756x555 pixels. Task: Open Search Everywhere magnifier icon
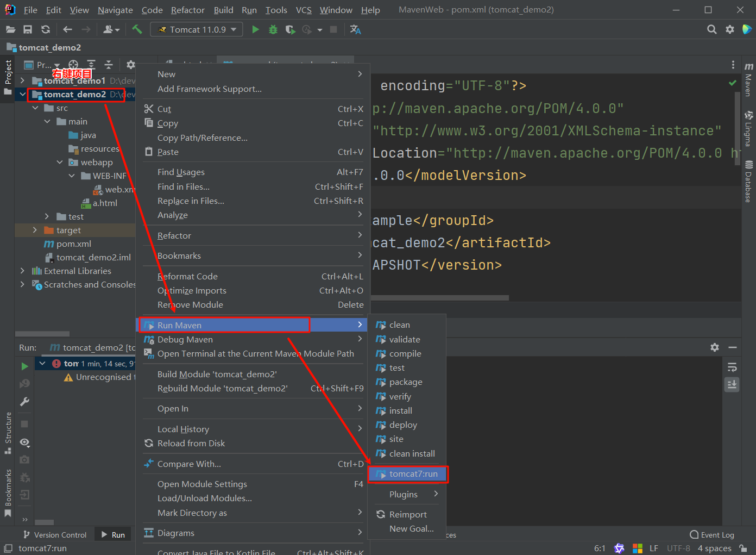tap(711, 29)
